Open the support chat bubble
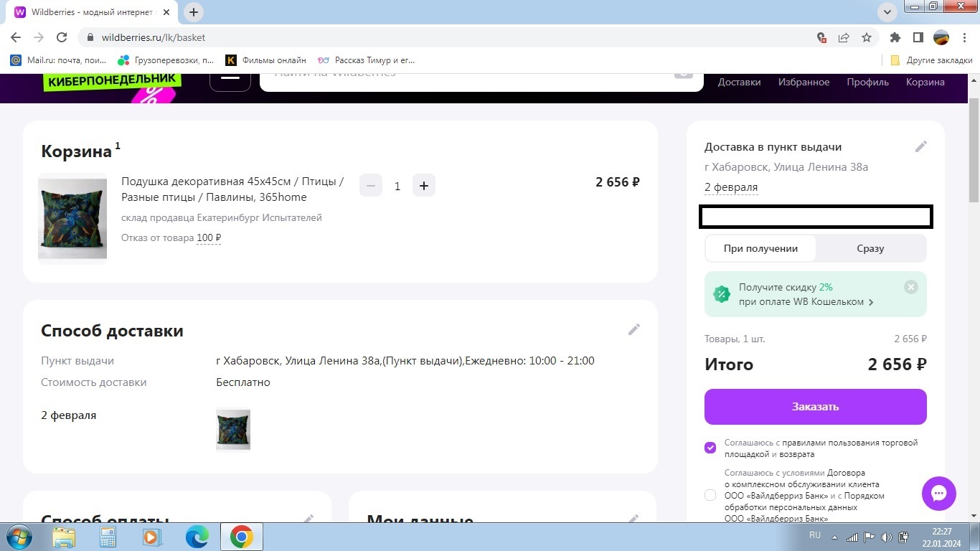The height and width of the screenshot is (551, 980). point(939,494)
